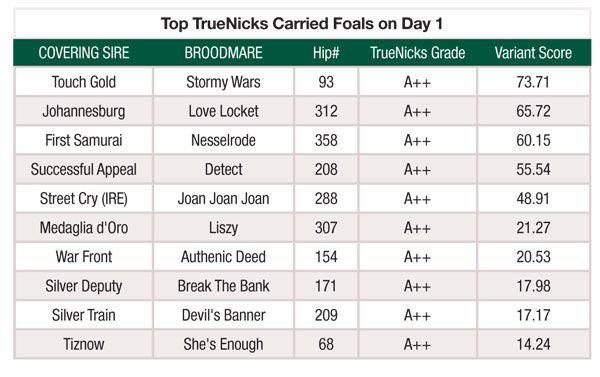Select the Joan Joan Joan cell
This screenshot has height=377, width=600.
(223, 198)
